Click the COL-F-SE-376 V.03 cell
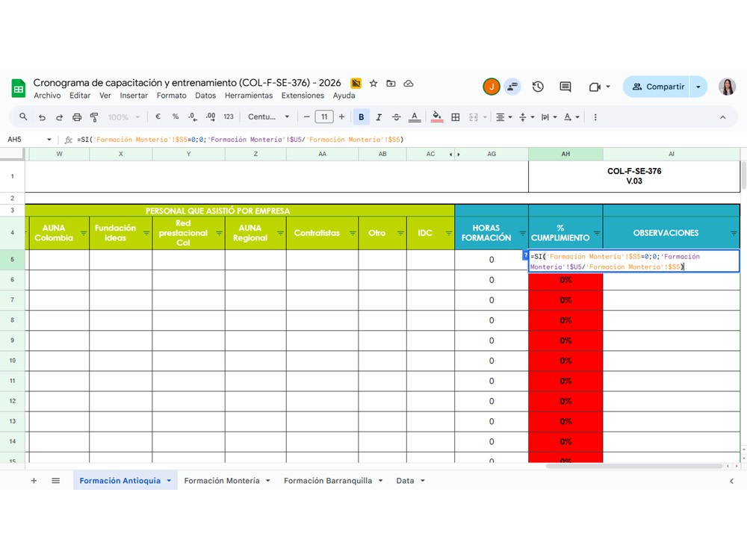Image resolution: width=747 pixels, height=560 pixels. tap(634, 176)
